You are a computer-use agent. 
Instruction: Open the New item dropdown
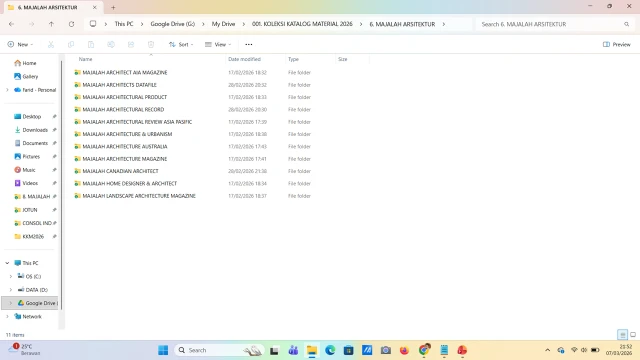[20, 44]
